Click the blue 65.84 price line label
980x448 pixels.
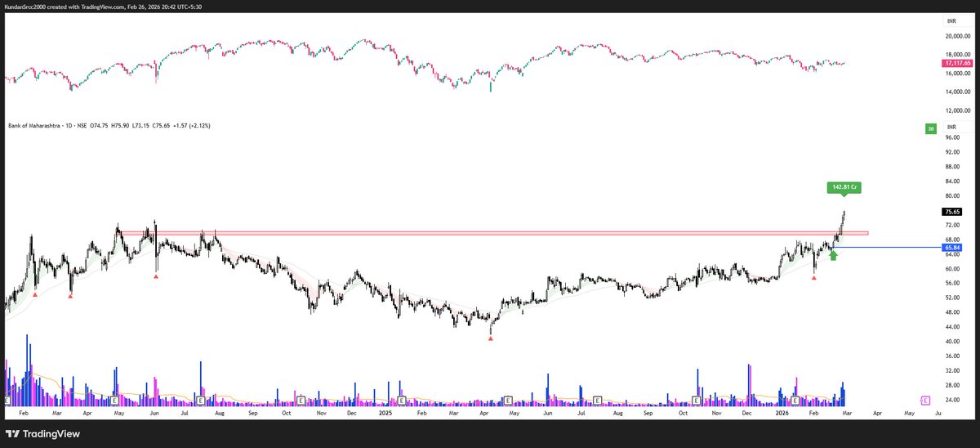point(951,247)
